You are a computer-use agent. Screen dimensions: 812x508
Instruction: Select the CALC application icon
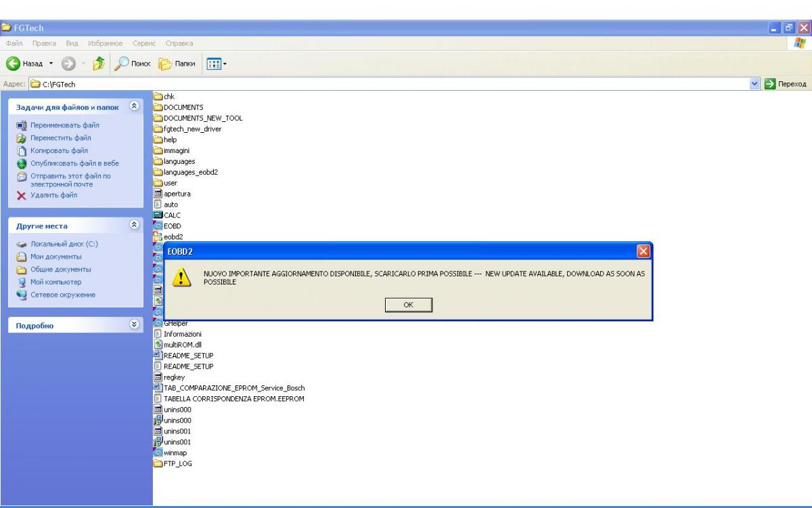(x=158, y=215)
